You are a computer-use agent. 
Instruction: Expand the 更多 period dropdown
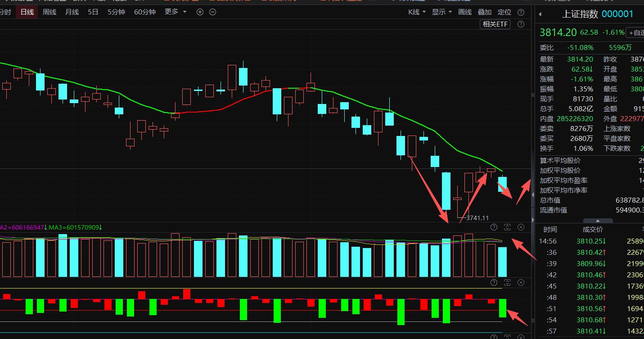pos(176,12)
